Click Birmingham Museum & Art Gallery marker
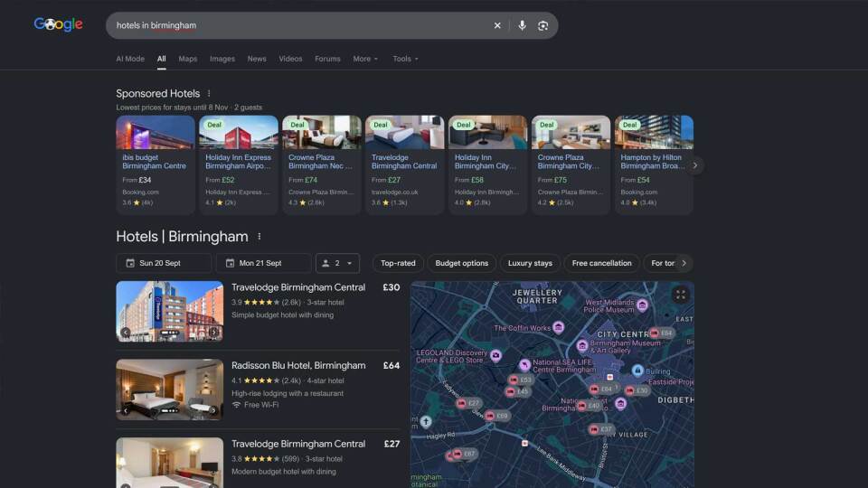This screenshot has width=868, height=488. click(581, 346)
